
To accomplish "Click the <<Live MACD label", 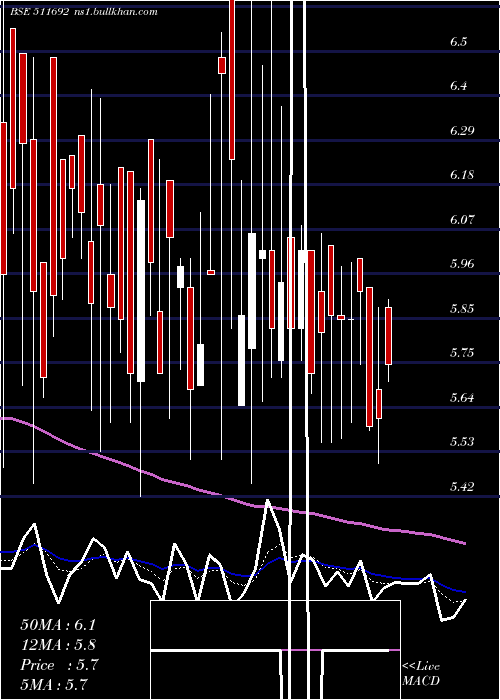I will point(421,673).
